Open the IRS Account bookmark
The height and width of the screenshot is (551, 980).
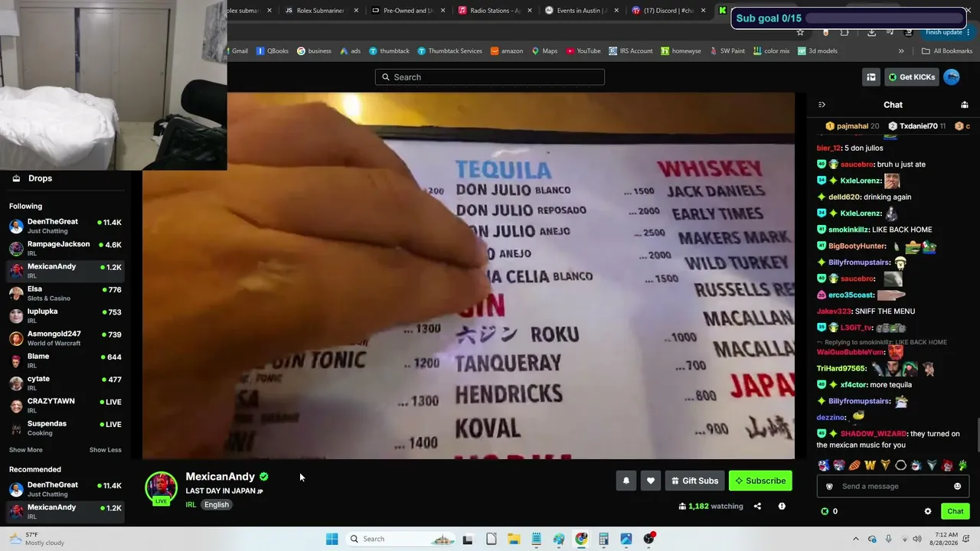[631, 51]
